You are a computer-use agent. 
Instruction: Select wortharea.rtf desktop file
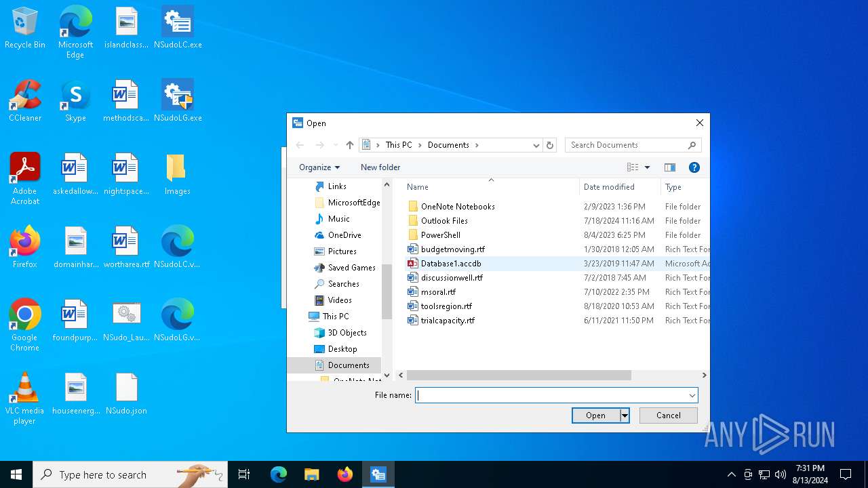pyautogui.click(x=126, y=247)
